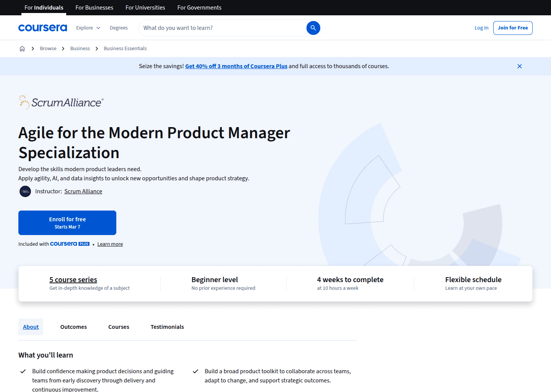Viewport: 551px width, 392px height.
Task: Click the Scrum Alliance logo
Action: click(x=61, y=102)
